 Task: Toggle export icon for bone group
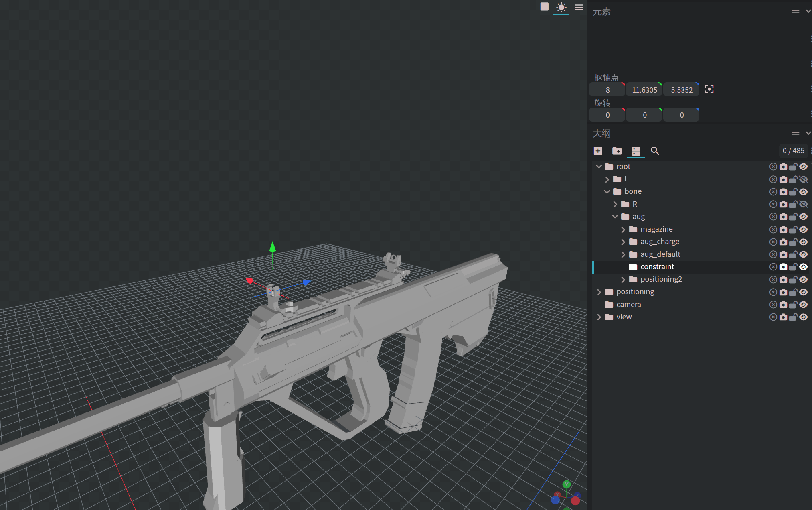pos(773,192)
